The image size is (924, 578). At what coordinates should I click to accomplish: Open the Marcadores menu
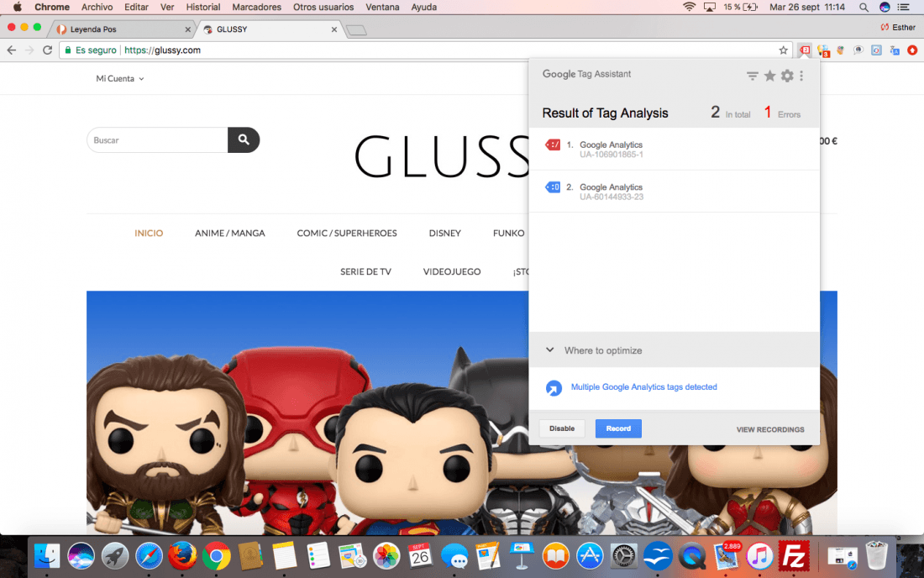[x=256, y=7]
